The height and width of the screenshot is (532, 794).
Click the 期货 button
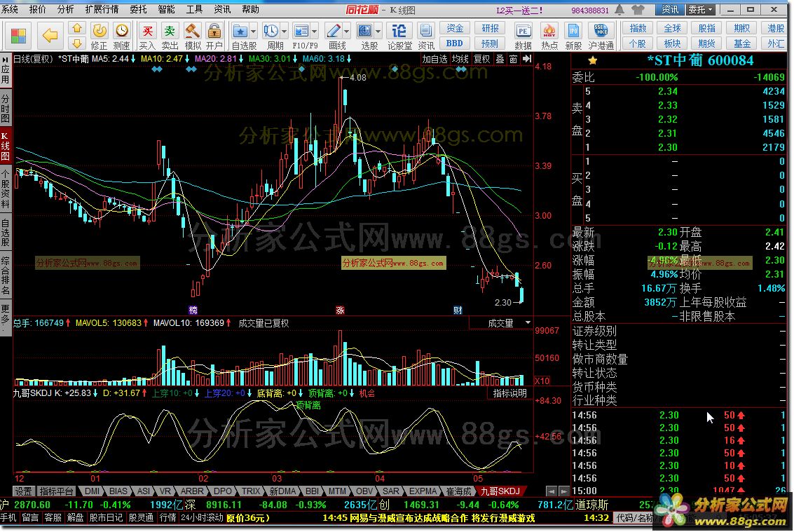[x=707, y=43]
